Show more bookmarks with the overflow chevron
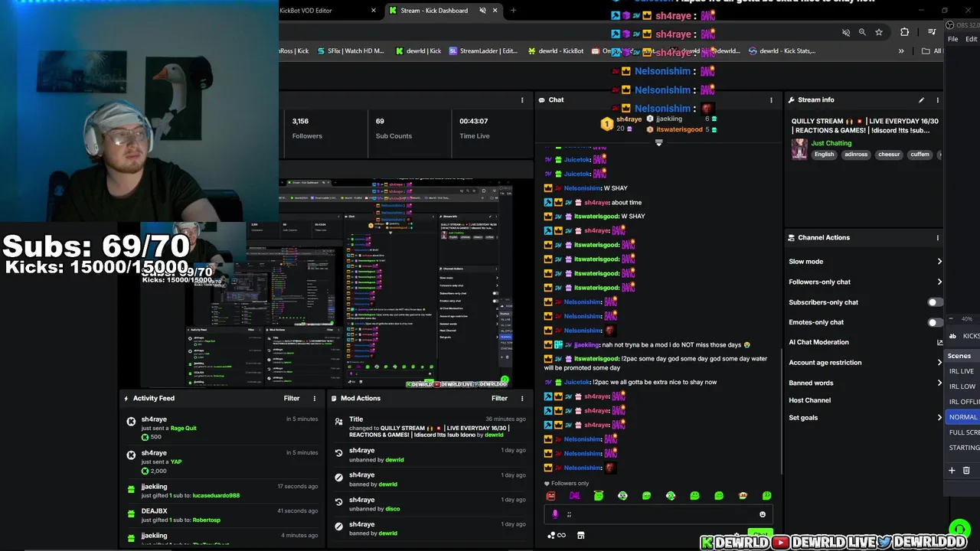This screenshot has width=980, height=551. coord(901,51)
